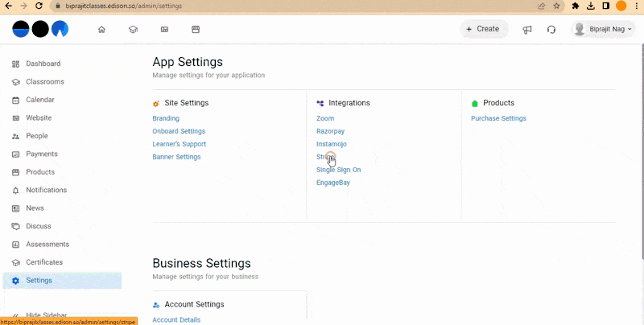The height and width of the screenshot is (325, 644).
Task: Click the home icon in top navigation
Action: pyautogui.click(x=101, y=30)
